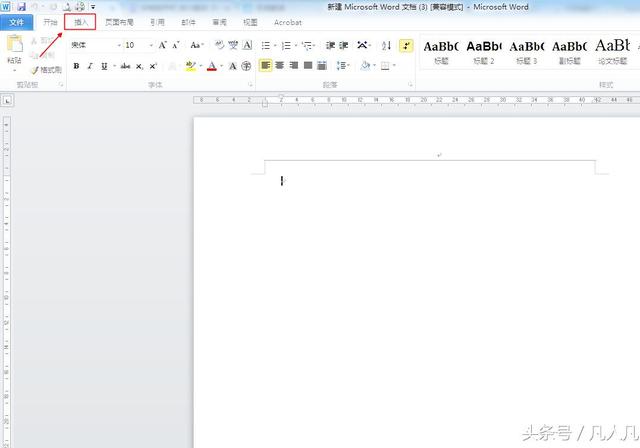Open the 插入 (Insert) ribbon tab
Screen dimensions: 640x448
(80, 21)
